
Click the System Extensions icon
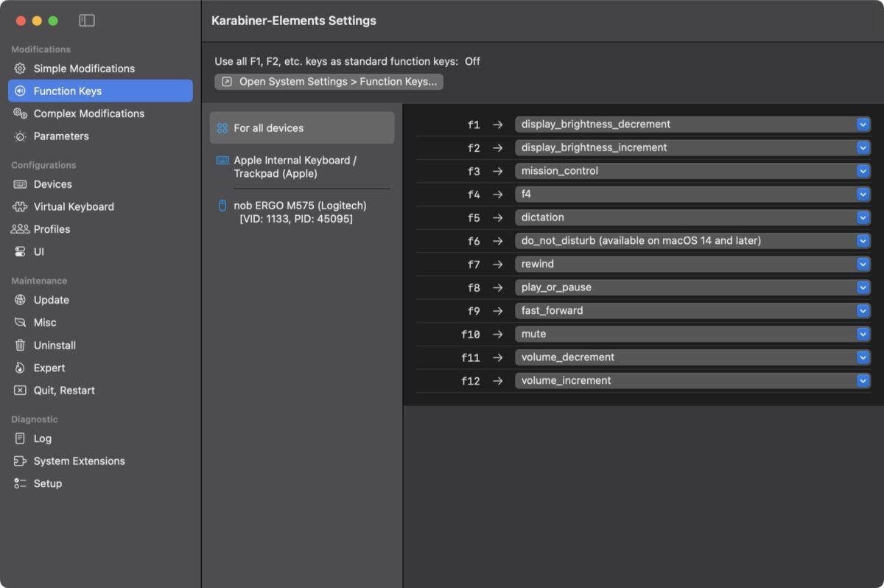[x=20, y=461]
